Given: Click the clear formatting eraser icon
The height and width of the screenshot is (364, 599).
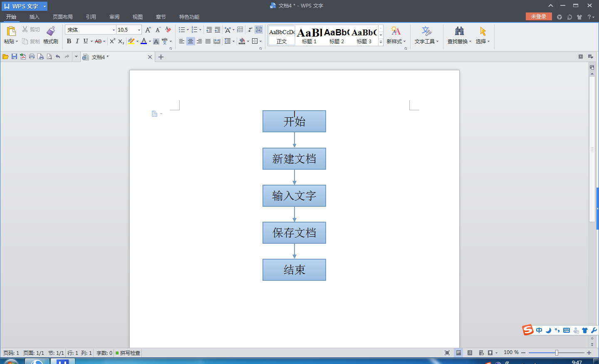Looking at the screenshot, I should [x=168, y=30].
